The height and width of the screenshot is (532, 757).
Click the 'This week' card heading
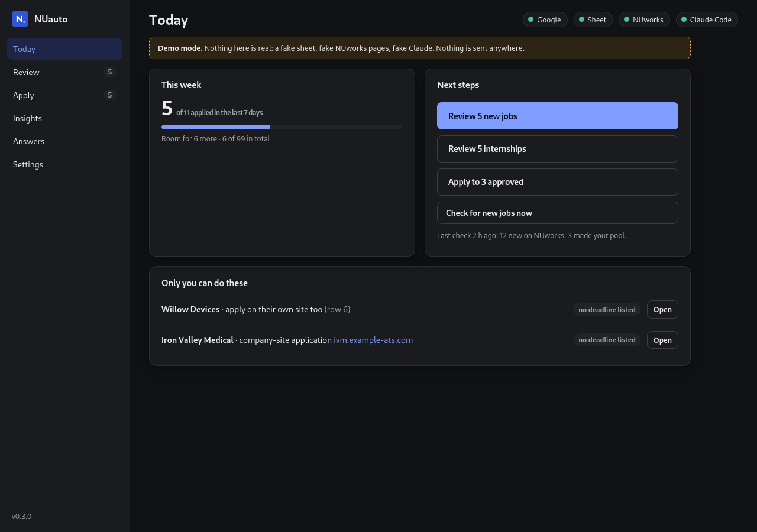[x=182, y=85]
